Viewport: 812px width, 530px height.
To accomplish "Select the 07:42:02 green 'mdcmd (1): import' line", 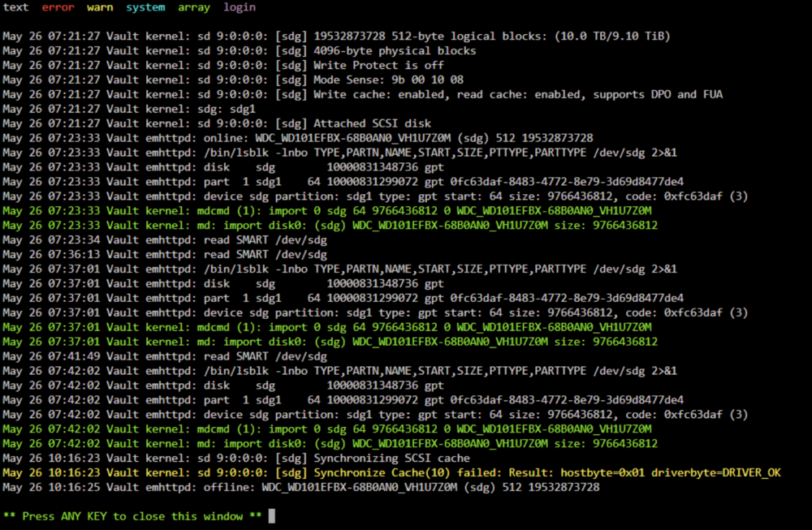I will [x=326, y=429].
